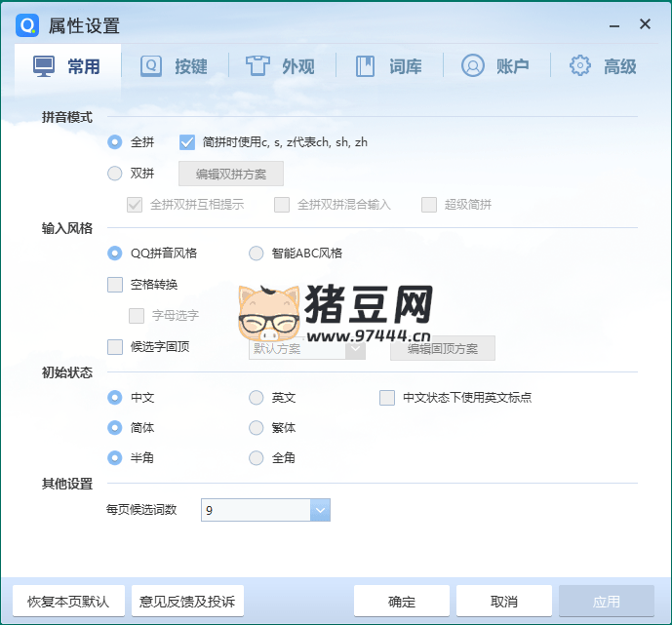Select 全角 radio button

pos(256,458)
